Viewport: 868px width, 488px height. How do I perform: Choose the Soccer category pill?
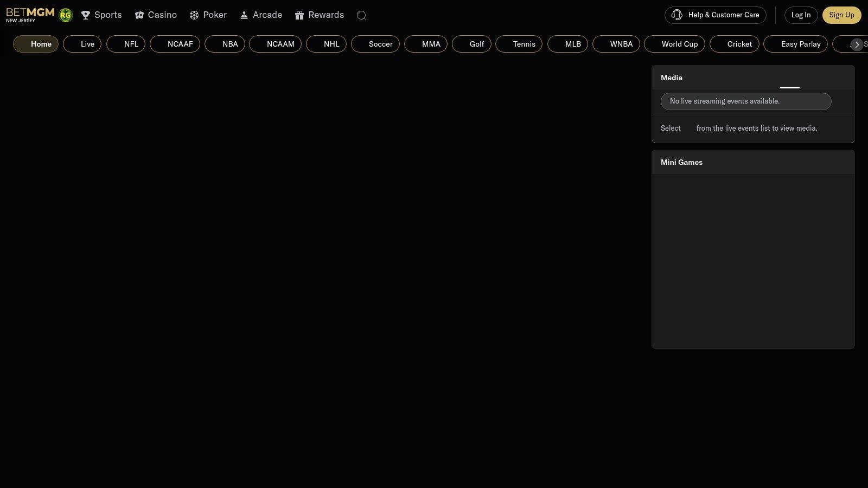click(375, 44)
